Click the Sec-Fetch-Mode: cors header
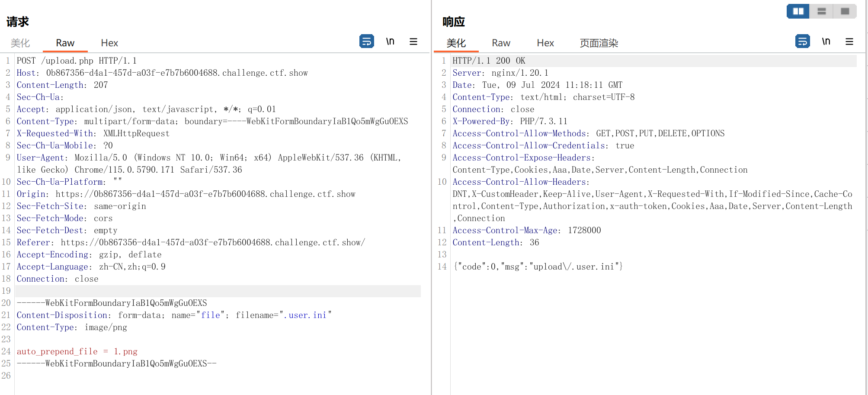 coord(64,218)
